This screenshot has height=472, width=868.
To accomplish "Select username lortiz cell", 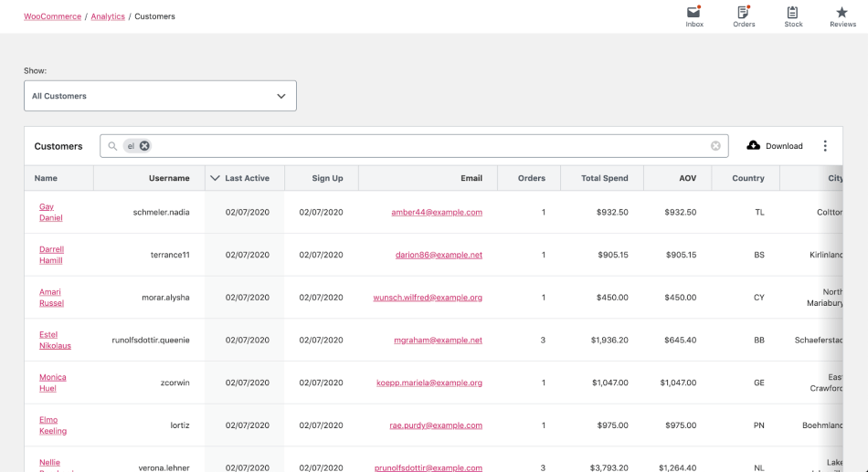I will [180, 425].
